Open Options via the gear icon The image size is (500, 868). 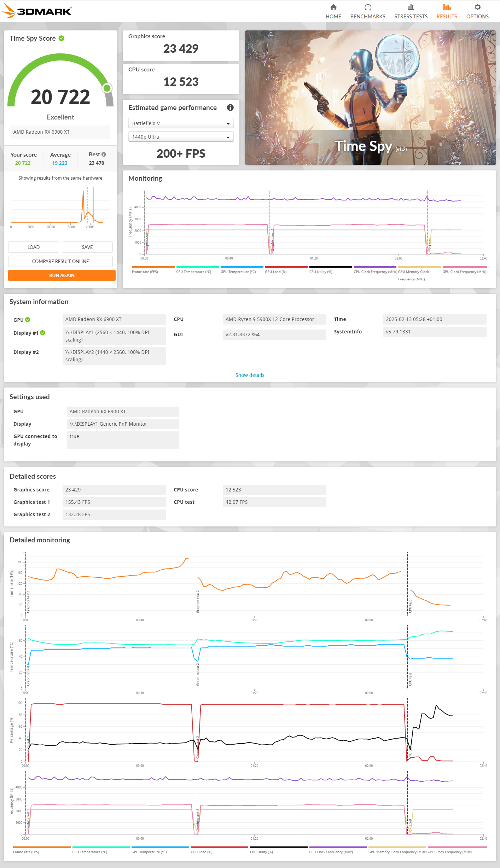click(x=477, y=7)
